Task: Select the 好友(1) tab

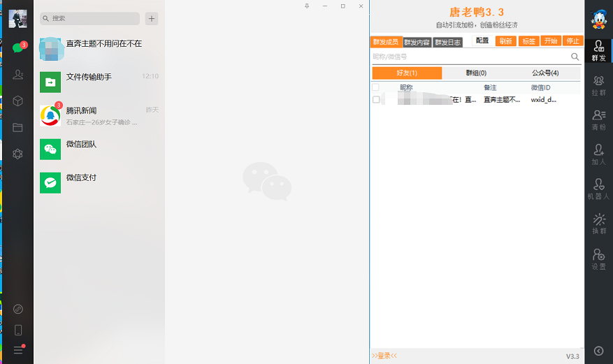Action: (x=407, y=73)
